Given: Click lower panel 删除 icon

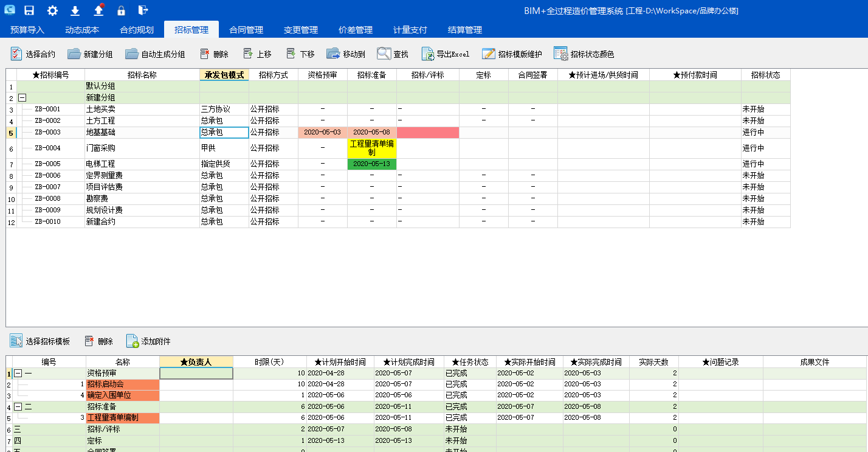Looking at the screenshot, I should pyautogui.click(x=89, y=341).
